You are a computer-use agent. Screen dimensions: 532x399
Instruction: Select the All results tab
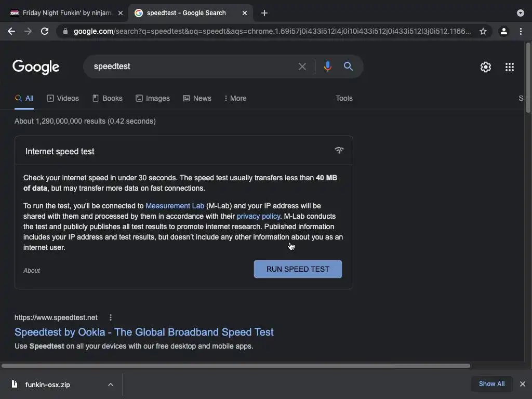(x=24, y=98)
